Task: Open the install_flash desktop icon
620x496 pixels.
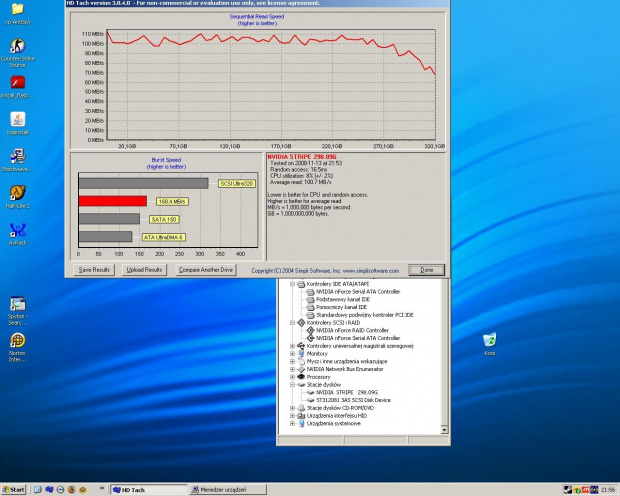Action: click(x=17, y=83)
